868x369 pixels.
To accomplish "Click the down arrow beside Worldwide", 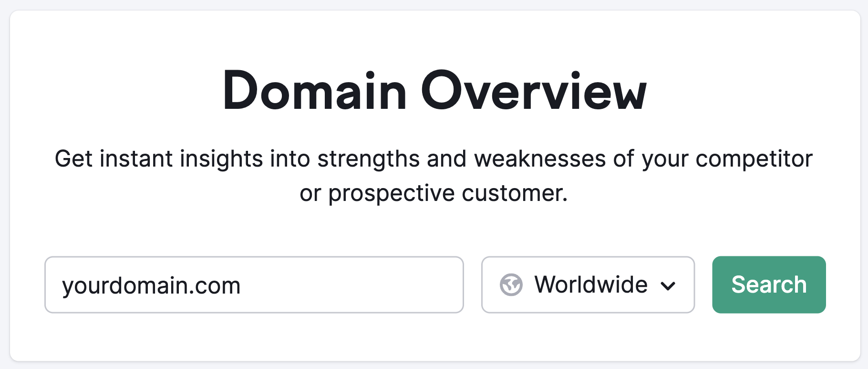I will coord(668,286).
